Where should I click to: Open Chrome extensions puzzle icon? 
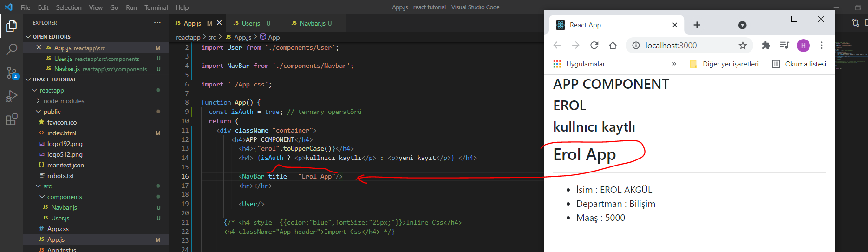[x=766, y=45]
